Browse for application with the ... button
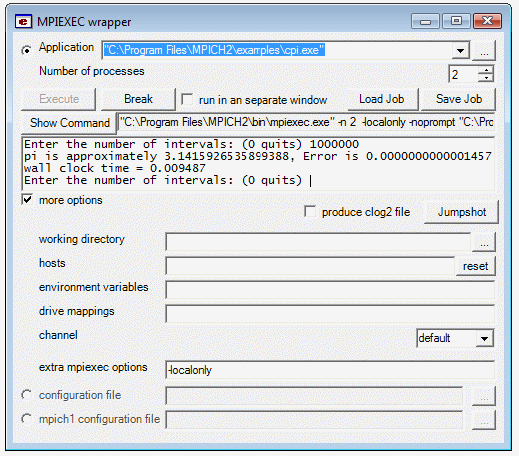 tap(484, 50)
